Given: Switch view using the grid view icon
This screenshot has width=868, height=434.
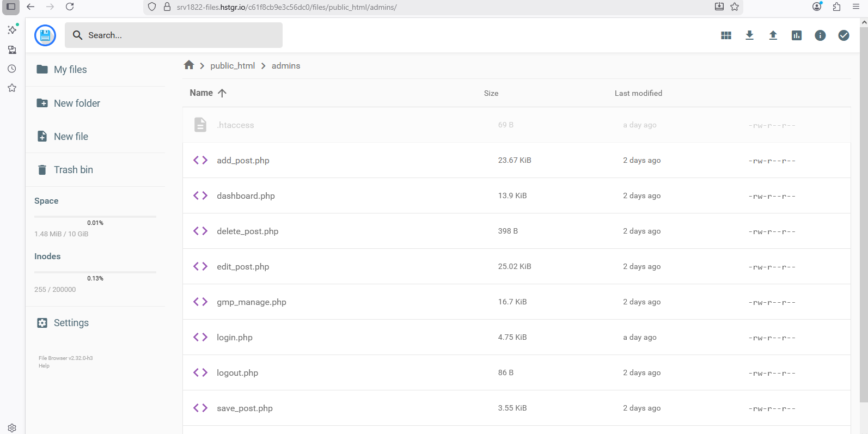Looking at the screenshot, I should point(726,35).
